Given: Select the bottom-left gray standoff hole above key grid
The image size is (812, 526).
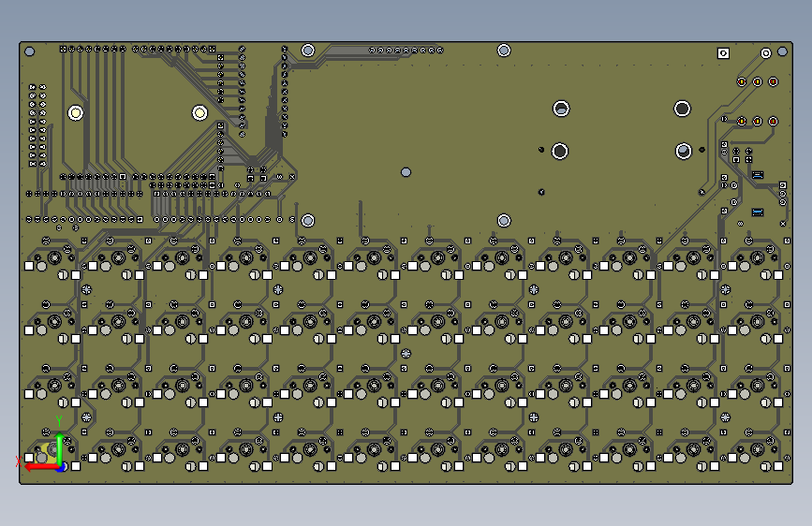Looking at the screenshot, I should [x=308, y=221].
